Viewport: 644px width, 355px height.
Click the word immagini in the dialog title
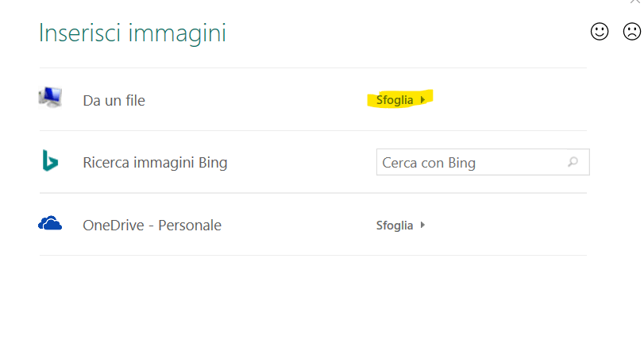[x=177, y=33]
